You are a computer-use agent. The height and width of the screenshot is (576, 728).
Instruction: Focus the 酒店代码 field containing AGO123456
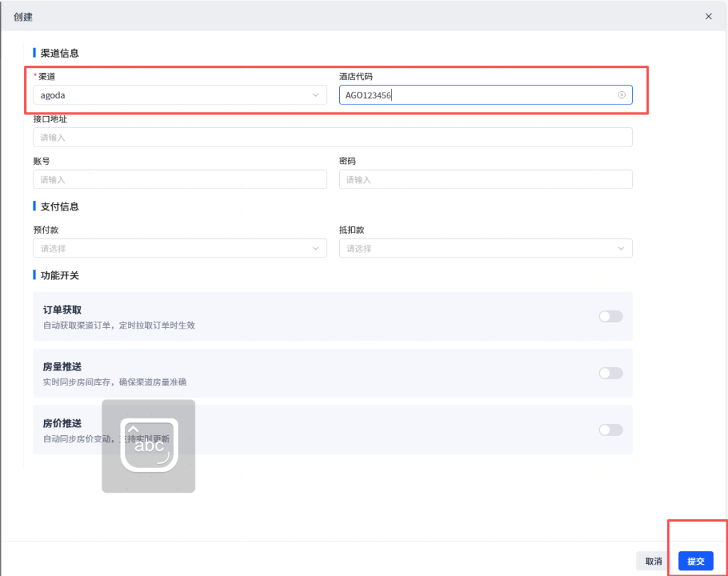(x=476, y=95)
